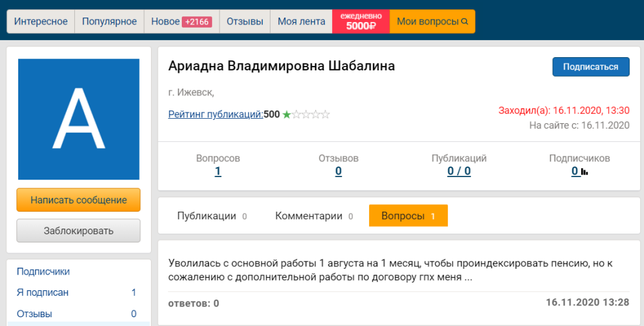Open Новое with +2166 badge
644x326 pixels.
181,21
